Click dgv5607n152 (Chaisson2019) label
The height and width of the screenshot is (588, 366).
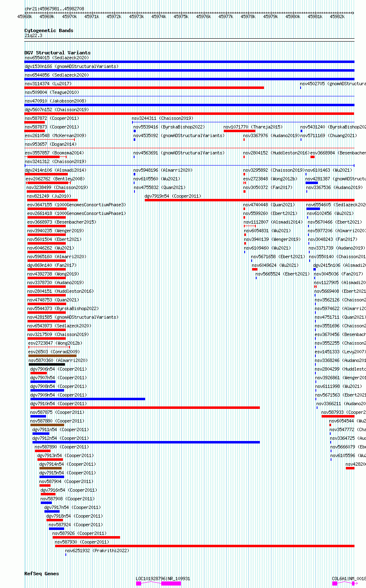click(56, 110)
